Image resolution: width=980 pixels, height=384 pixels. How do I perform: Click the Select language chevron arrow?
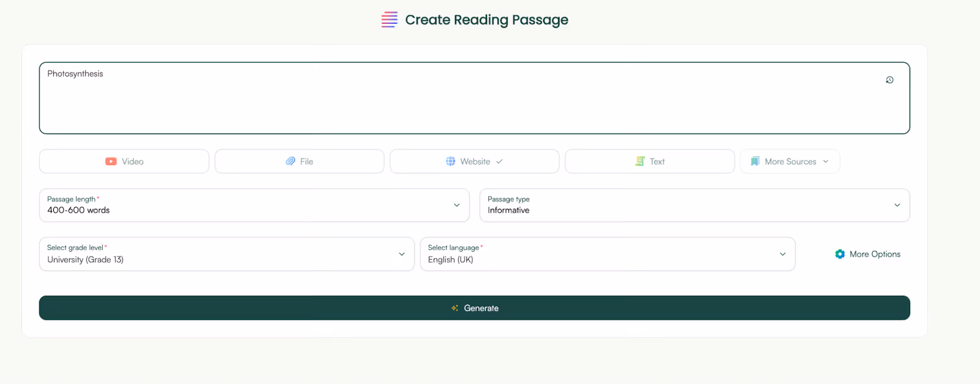(x=783, y=254)
